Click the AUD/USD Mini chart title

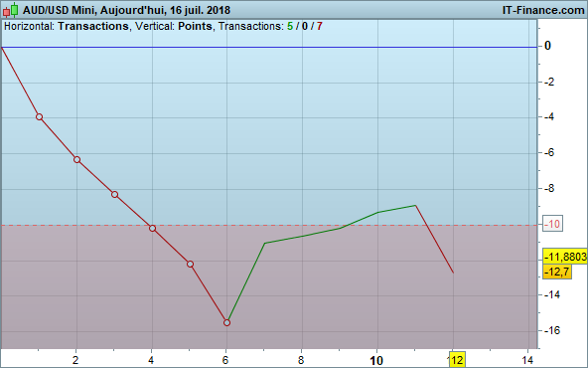[126, 10]
